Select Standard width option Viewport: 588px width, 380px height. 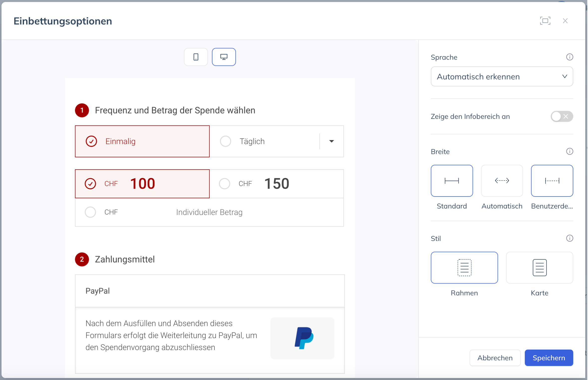[x=452, y=181]
